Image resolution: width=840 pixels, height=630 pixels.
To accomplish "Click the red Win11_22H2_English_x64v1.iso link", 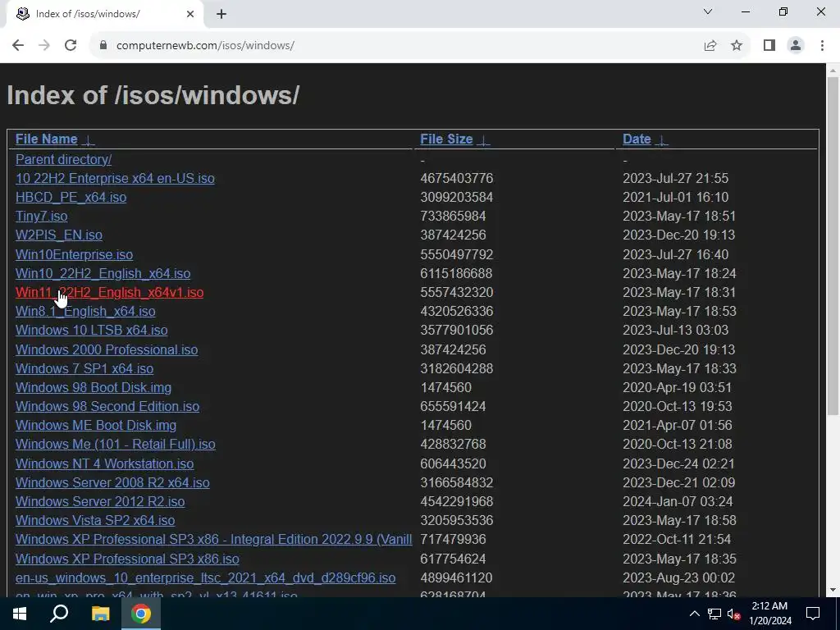I will tap(109, 293).
